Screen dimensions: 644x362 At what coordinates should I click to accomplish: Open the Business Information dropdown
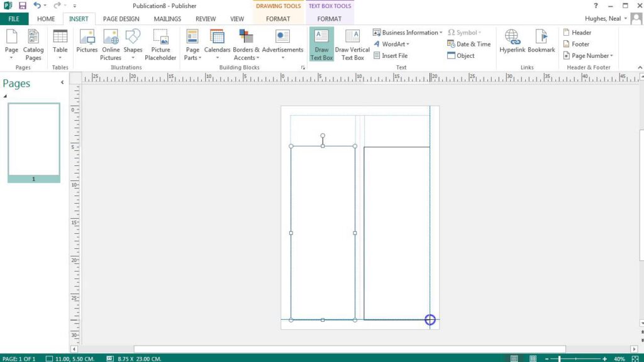click(408, 33)
